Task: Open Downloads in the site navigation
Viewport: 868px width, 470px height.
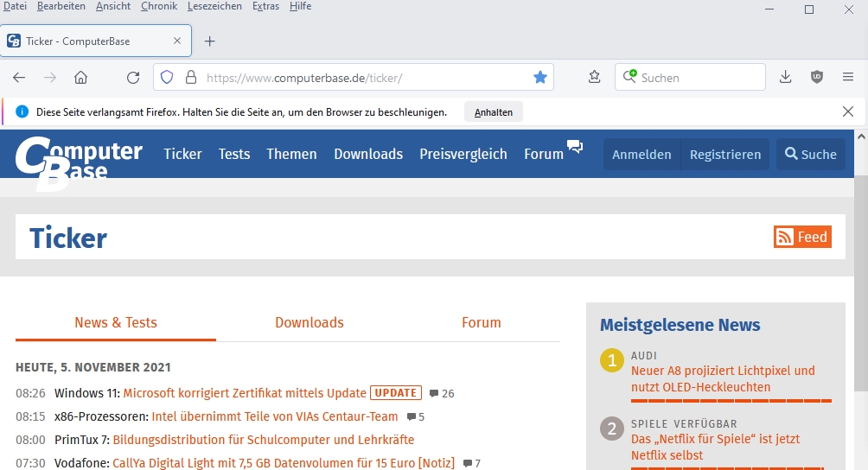Action: click(x=368, y=154)
